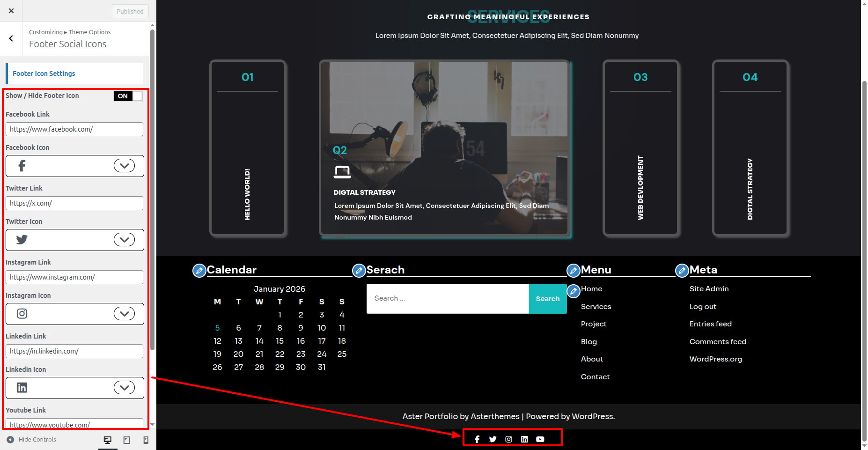
Task: Switch to desktop preview mode
Action: click(x=108, y=440)
